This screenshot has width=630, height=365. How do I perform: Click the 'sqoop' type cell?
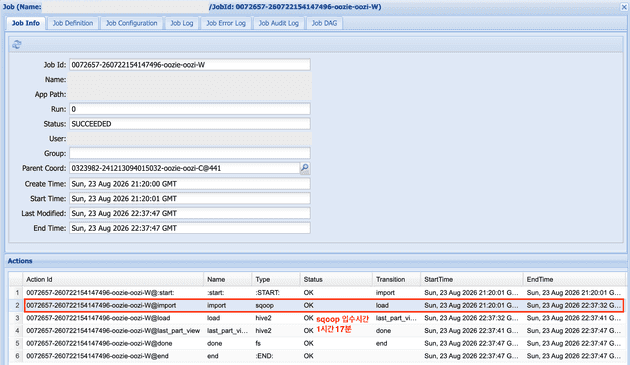point(264,306)
